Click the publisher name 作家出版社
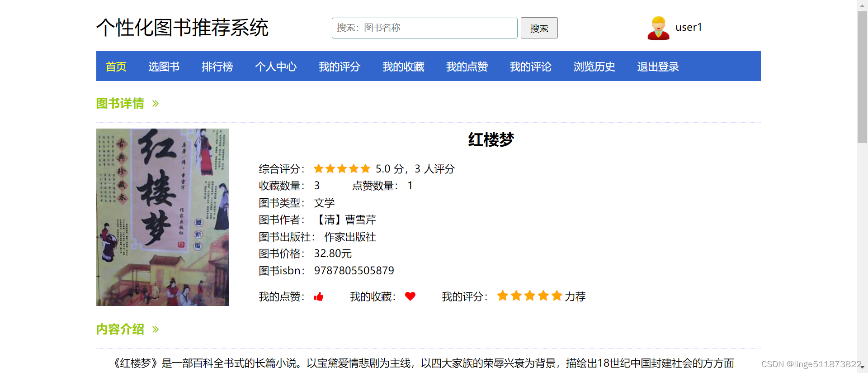This screenshot has height=373, width=868. [350, 237]
